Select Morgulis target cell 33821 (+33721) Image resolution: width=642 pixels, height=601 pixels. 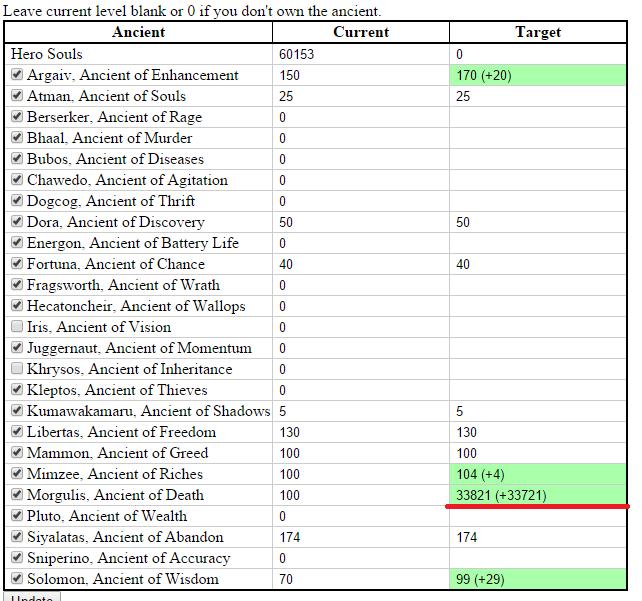point(538,495)
